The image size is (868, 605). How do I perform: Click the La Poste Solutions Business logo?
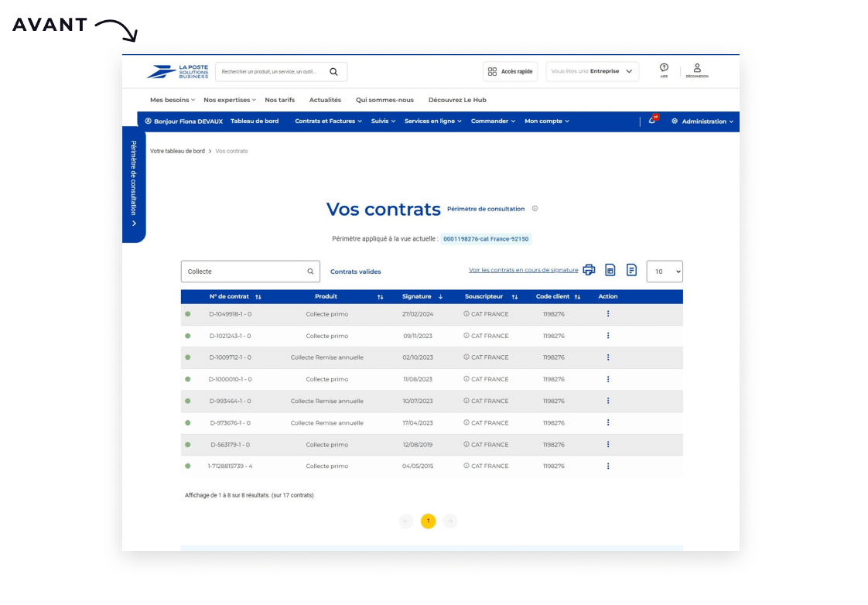[x=178, y=72]
